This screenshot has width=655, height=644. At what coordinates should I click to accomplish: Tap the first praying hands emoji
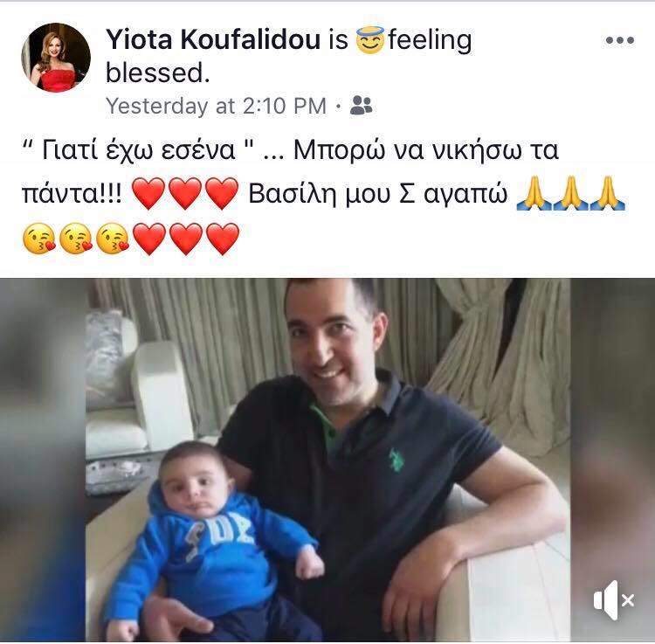click(534, 193)
